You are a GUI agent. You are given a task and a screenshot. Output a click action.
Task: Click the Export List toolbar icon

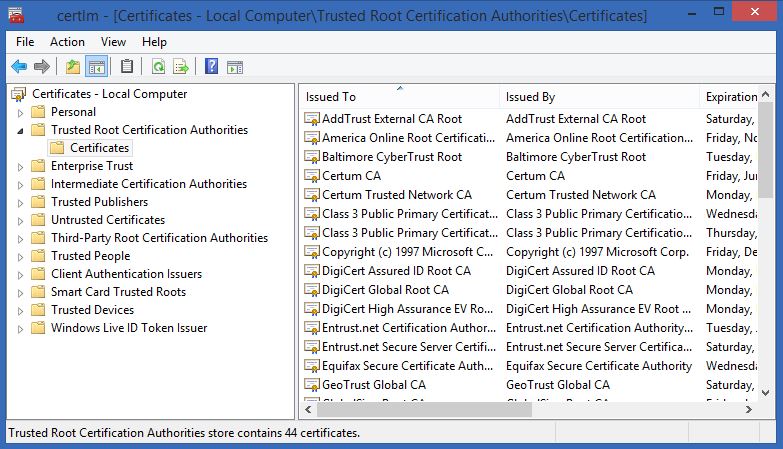181,67
